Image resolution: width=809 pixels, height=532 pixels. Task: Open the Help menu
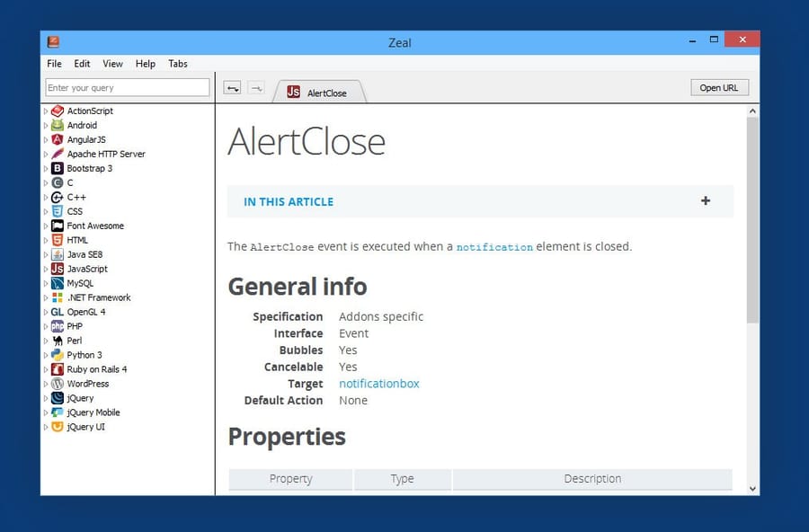pyautogui.click(x=146, y=64)
